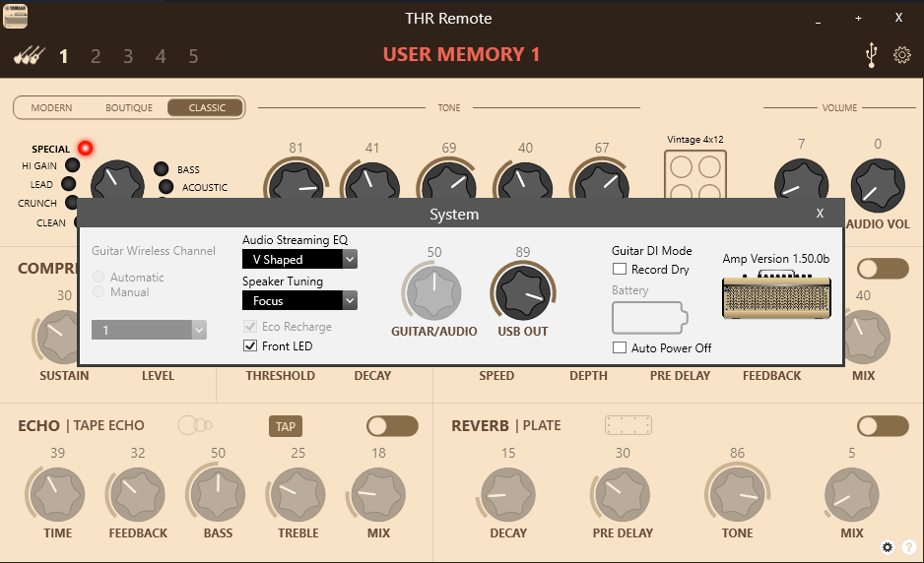Enable Auto Power Off checkbox
This screenshot has height=563, width=924.
[620, 347]
